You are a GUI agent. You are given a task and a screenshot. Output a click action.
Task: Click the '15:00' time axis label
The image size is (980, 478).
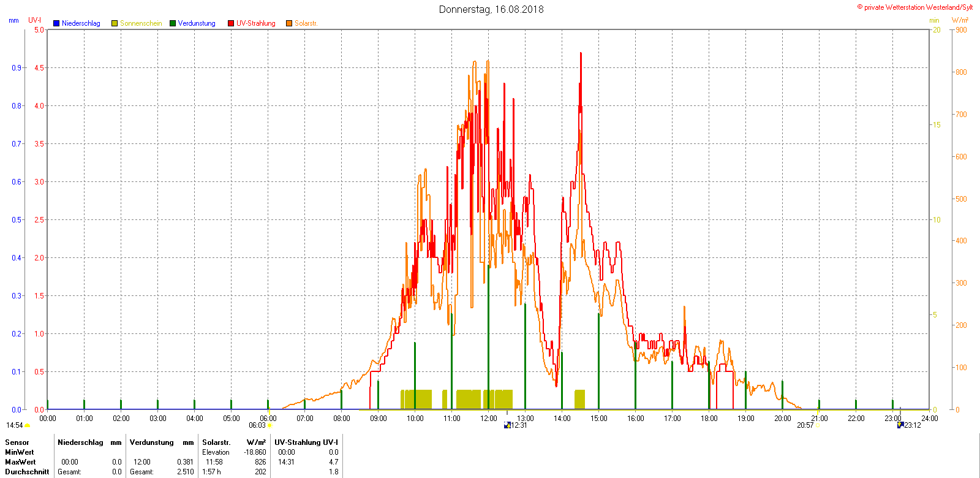599,419
